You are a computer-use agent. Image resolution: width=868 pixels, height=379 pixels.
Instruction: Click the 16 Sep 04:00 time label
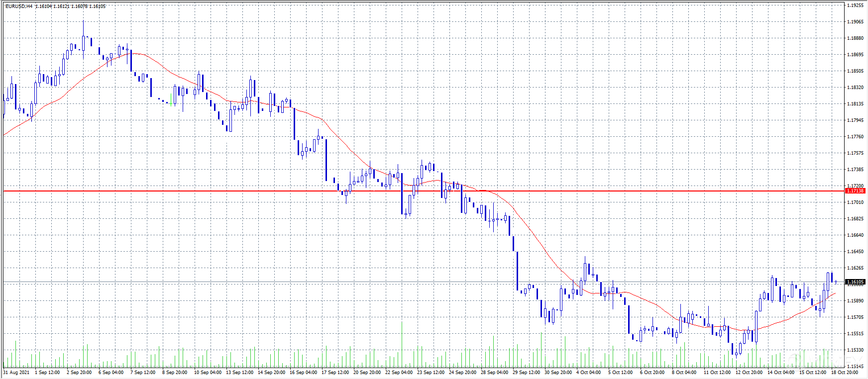(x=303, y=373)
